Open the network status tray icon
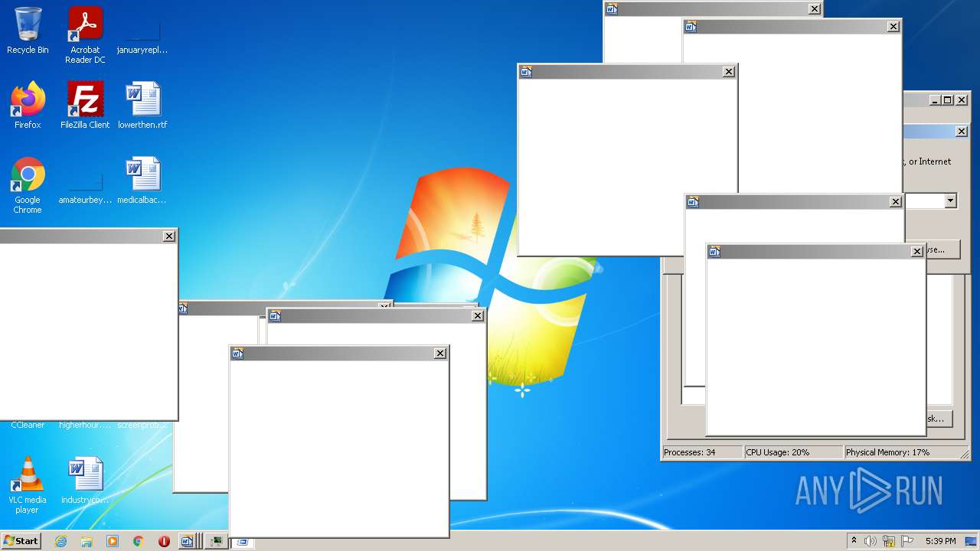 (x=889, y=541)
